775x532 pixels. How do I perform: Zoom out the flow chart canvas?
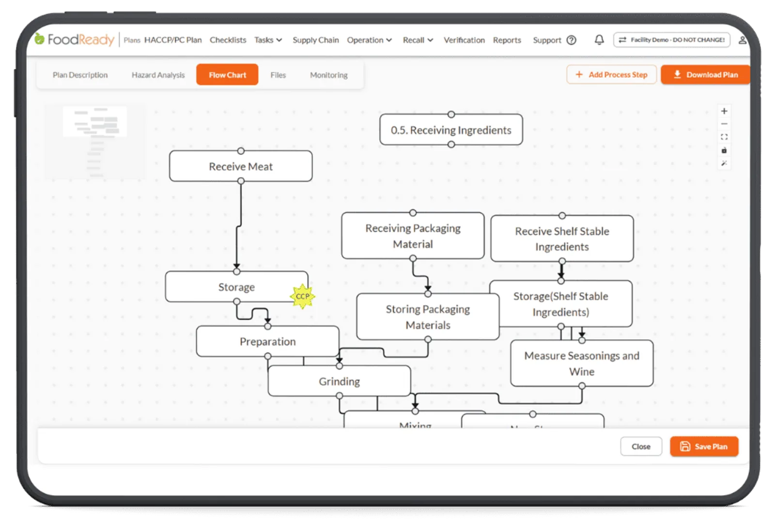(724, 124)
